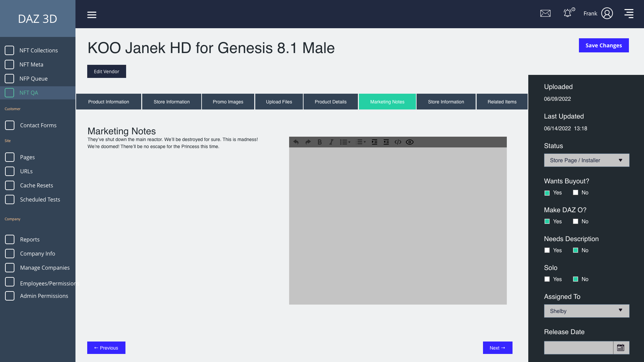644x362 pixels.
Task: Redo edit in notes editor
Action: [308, 142]
